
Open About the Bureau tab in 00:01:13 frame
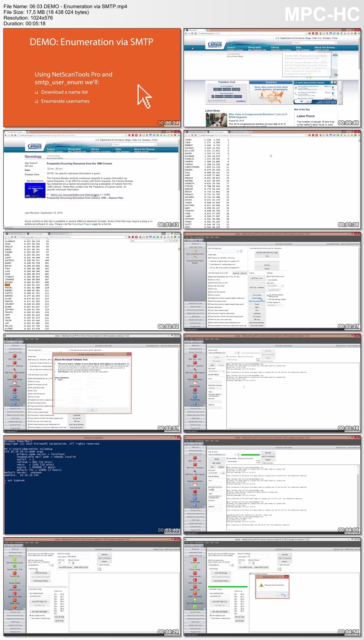pyautogui.click(x=144, y=149)
